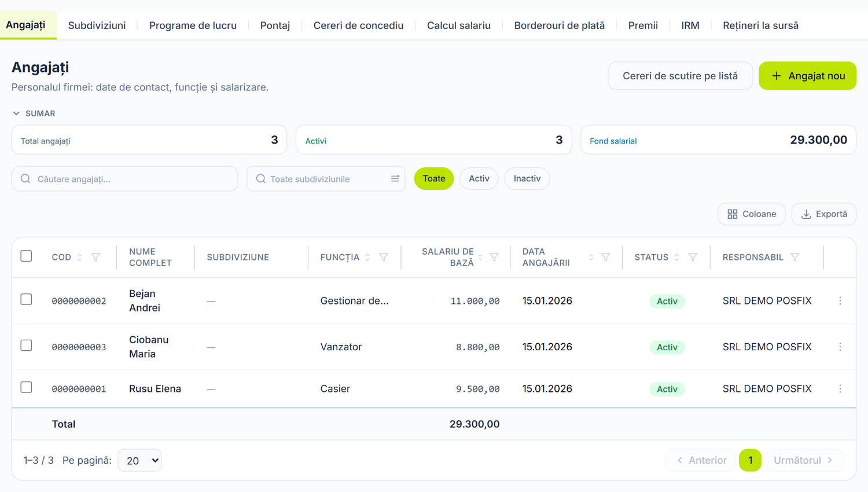Image resolution: width=868 pixels, height=492 pixels.
Task: Click the Exportă button
Action: click(x=824, y=214)
